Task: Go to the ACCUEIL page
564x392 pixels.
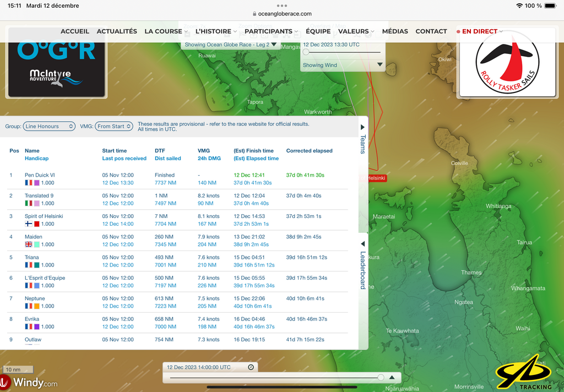Action: pyautogui.click(x=75, y=31)
